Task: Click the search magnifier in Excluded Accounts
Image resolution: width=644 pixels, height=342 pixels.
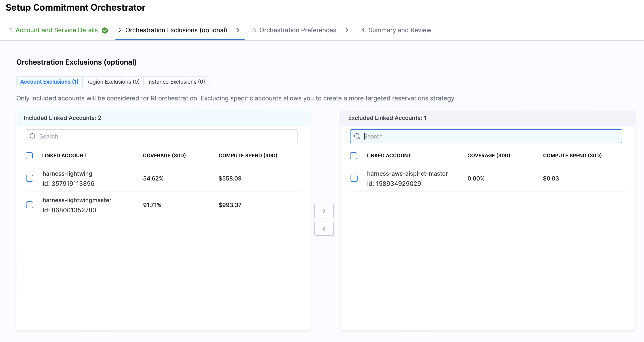Action: point(357,136)
